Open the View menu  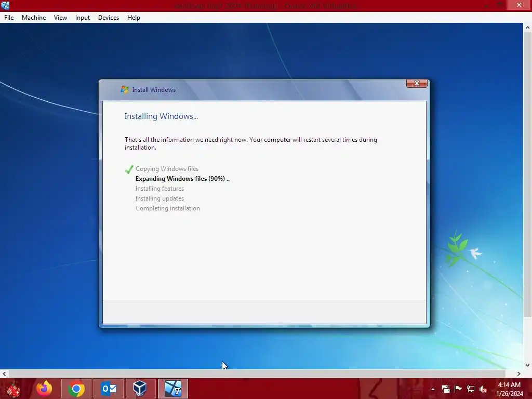(60, 18)
